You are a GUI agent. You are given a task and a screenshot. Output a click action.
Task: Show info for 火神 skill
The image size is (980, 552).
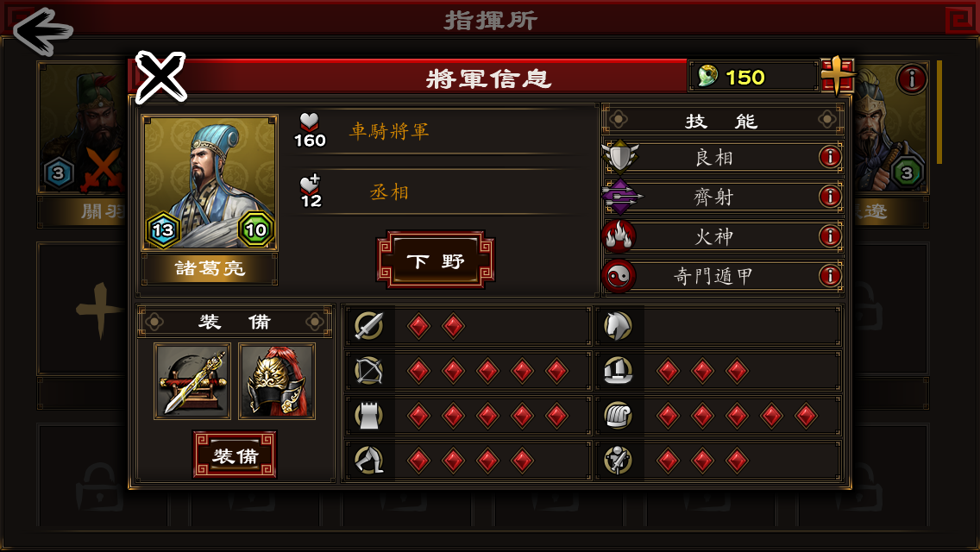point(830,236)
